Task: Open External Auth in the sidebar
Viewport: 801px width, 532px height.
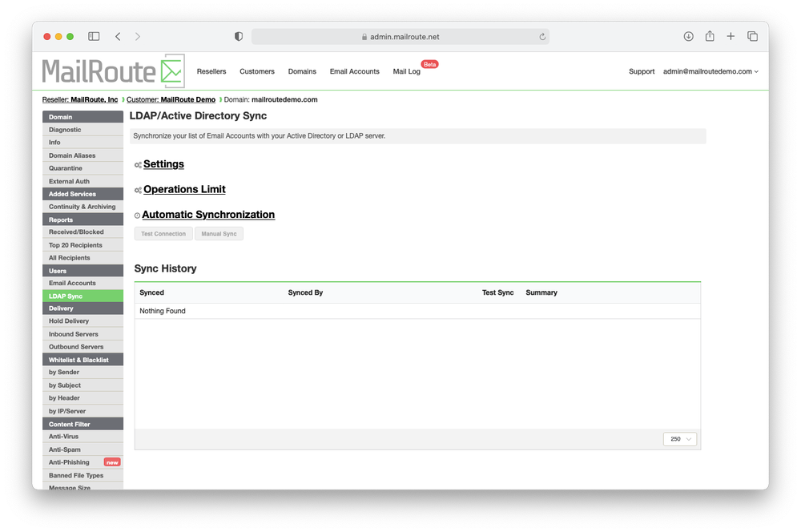Action: [x=83, y=181]
